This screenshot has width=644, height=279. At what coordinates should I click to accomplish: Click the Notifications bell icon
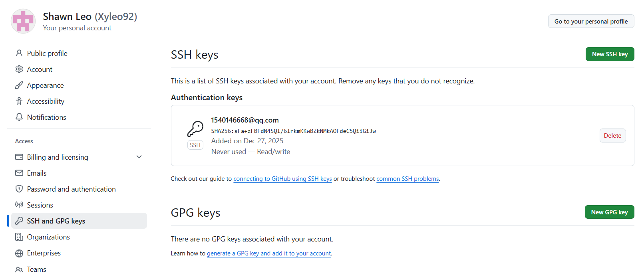19,117
